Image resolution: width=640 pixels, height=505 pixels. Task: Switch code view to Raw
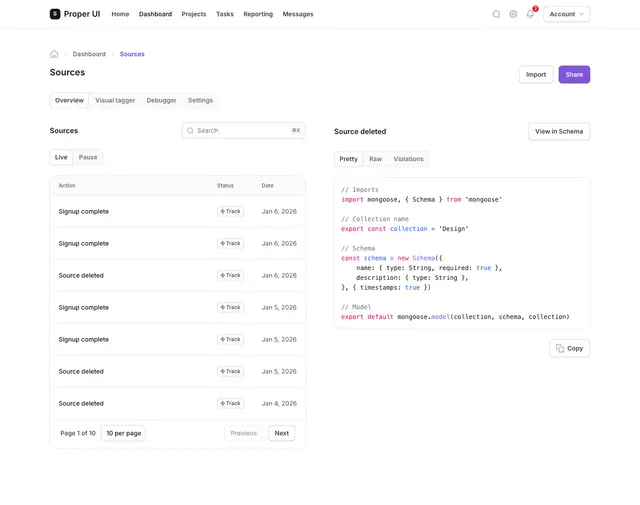[376, 159]
